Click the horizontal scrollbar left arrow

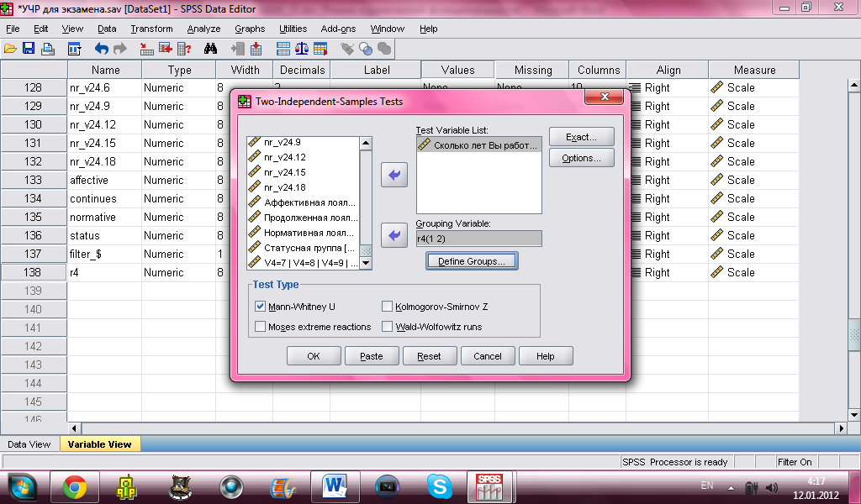(x=75, y=428)
